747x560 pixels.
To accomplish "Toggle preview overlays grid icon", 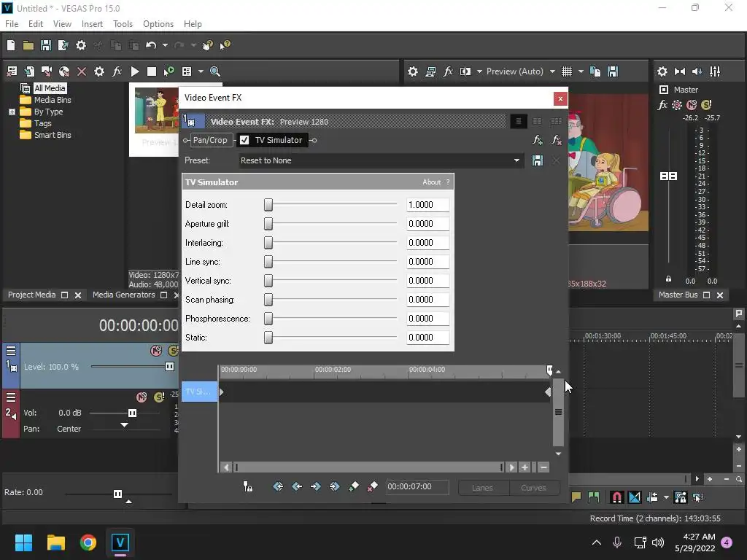I will pos(566,71).
